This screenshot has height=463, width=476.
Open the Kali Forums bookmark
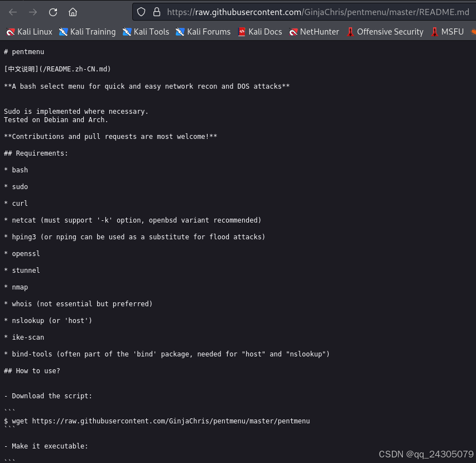pyautogui.click(x=203, y=32)
